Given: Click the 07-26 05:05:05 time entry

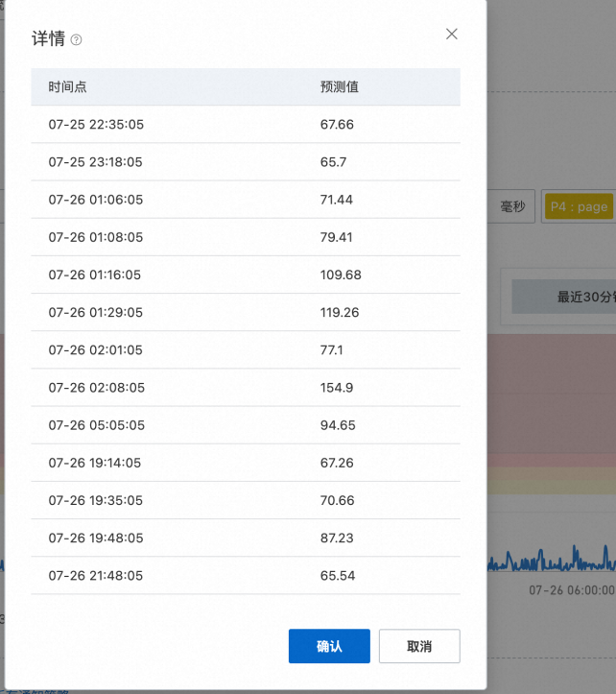Looking at the screenshot, I should point(96,425).
